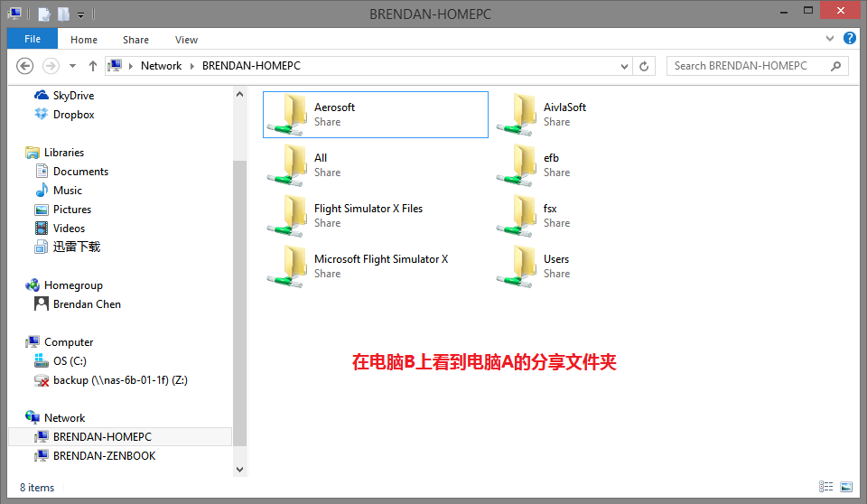Select the All shared folder icon
The width and height of the screenshot is (867, 504).
click(288, 165)
